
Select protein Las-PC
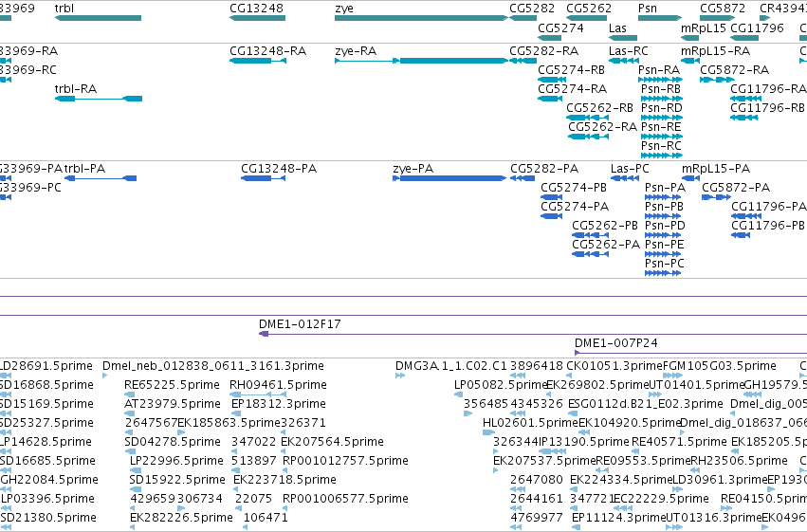pyautogui.click(x=625, y=178)
